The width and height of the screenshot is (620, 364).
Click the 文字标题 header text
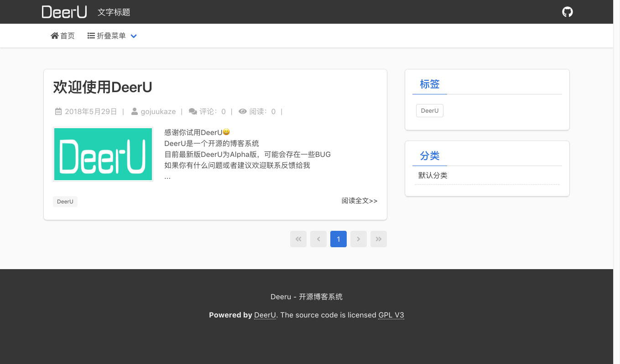114,12
